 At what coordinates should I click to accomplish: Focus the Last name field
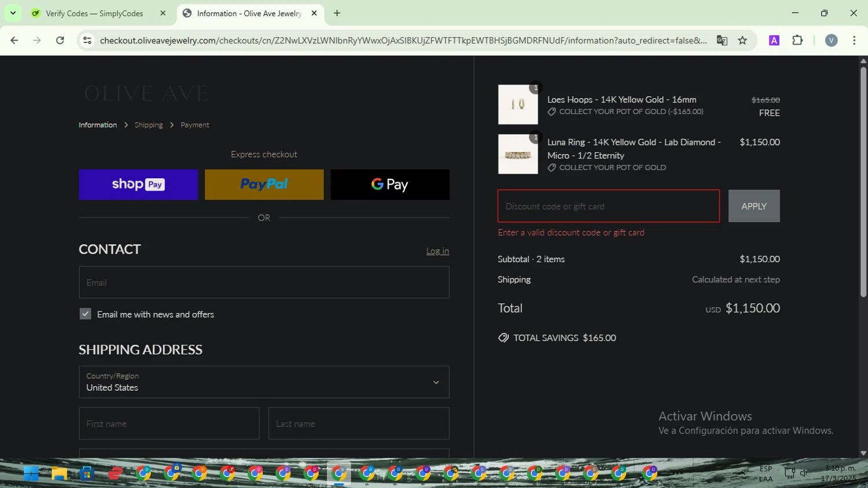point(359,423)
